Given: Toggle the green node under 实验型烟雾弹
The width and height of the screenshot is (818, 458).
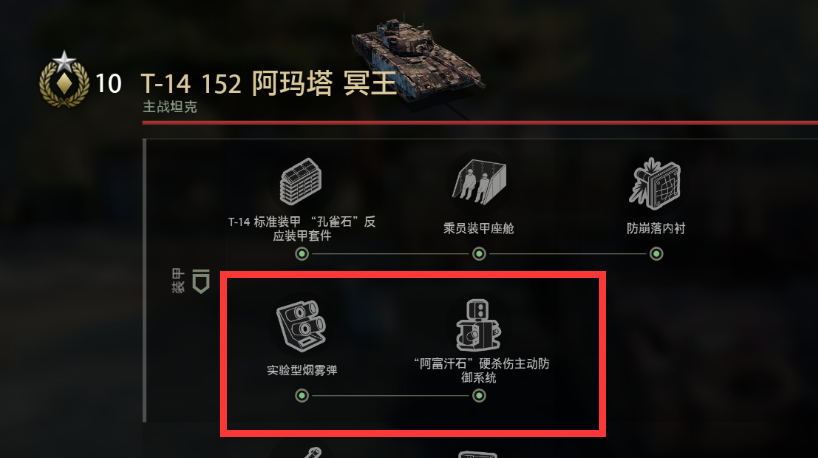Looking at the screenshot, I should click(302, 396).
